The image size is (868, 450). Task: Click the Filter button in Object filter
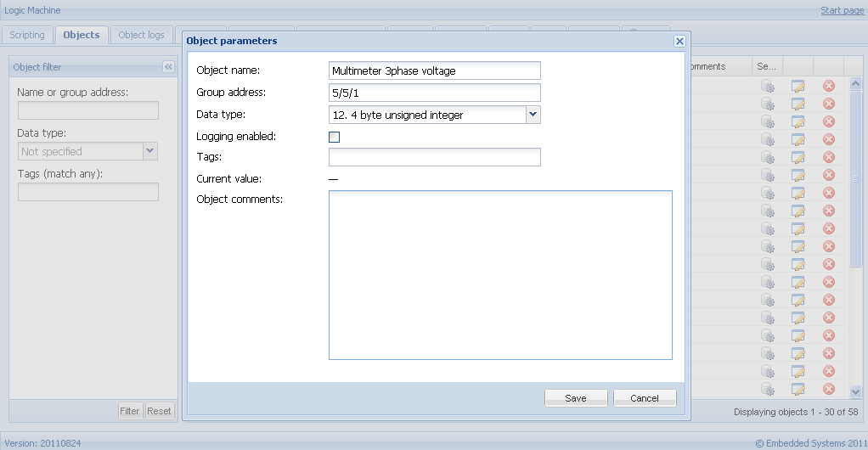coord(129,411)
